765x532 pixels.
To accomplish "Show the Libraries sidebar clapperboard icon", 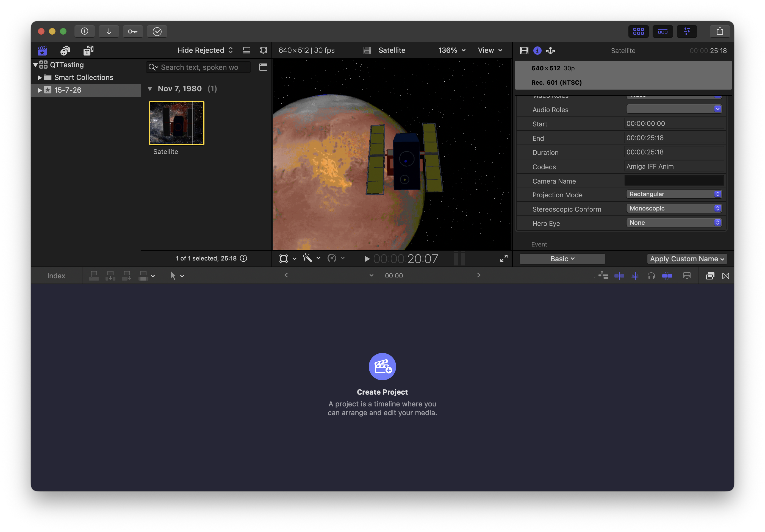I will pyautogui.click(x=42, y=51).
